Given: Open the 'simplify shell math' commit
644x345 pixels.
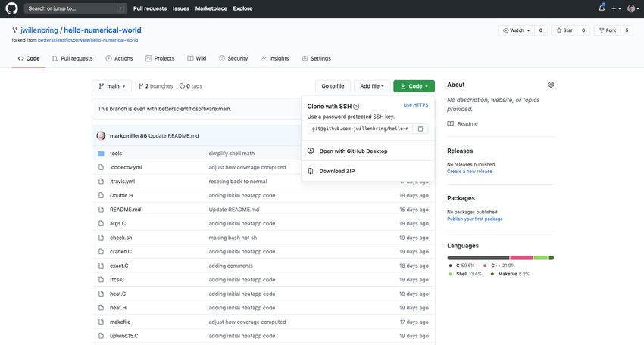Looking at the screenshot, I should pos(232,154).
